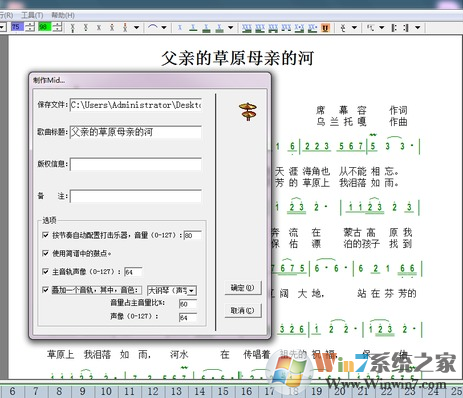This screenshot has width=463, height=398.
Task: Click the breath mark 气 icon
Action: tap(370, 28)
